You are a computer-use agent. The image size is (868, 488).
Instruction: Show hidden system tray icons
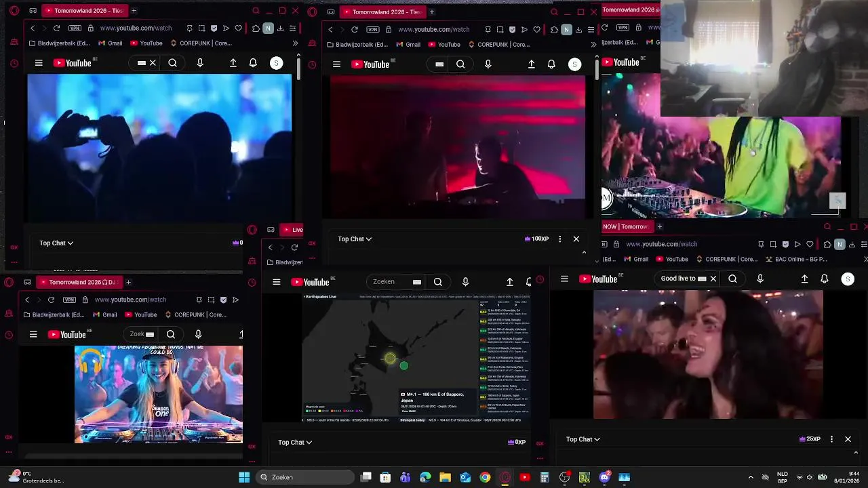[751, 477]
